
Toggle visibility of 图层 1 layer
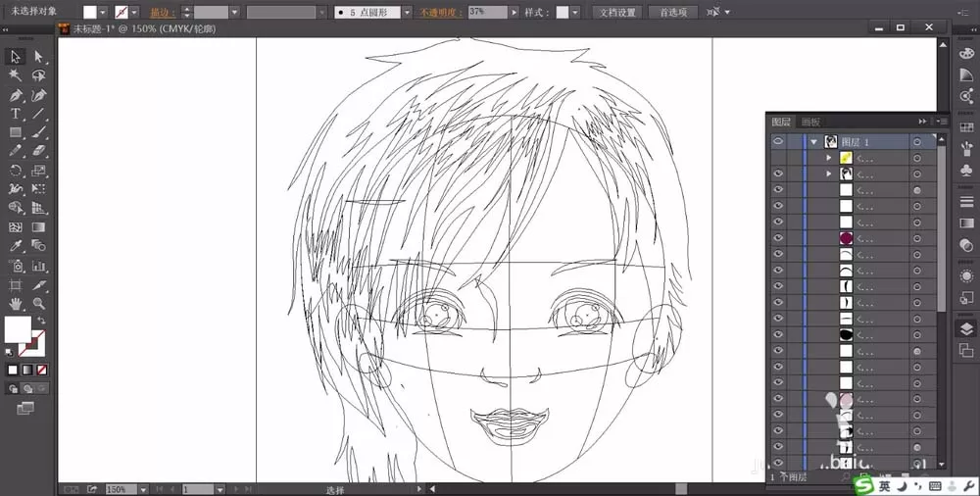(778, 142)
